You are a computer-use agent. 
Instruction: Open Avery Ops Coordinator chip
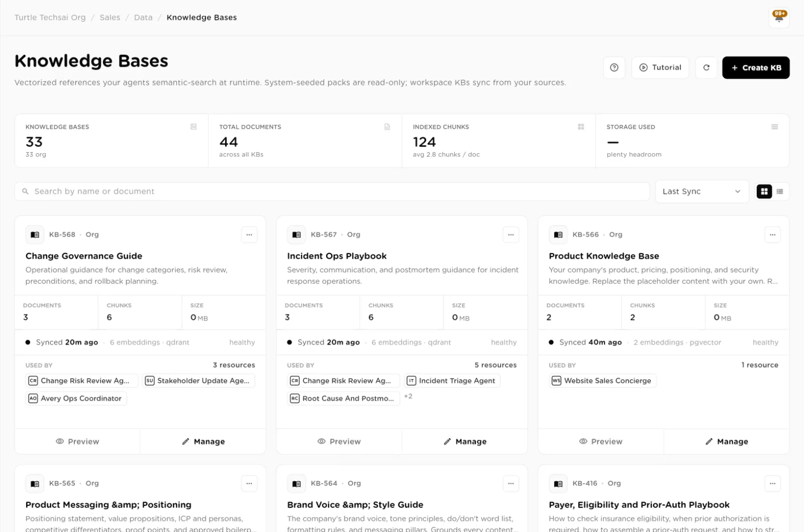click(x=76, y=398)
